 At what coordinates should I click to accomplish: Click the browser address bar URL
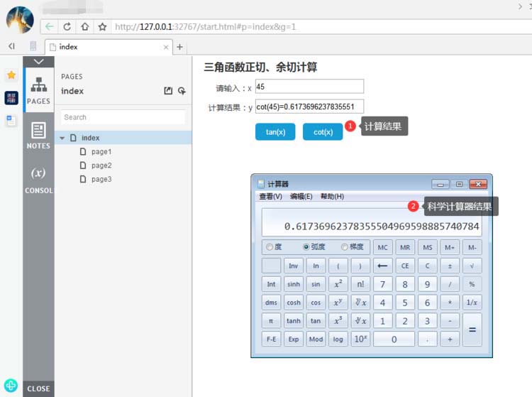click(205, 26)
